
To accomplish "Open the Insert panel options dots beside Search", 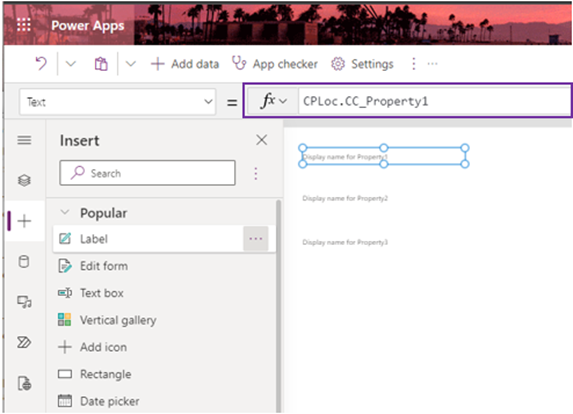I will point(256,174).
